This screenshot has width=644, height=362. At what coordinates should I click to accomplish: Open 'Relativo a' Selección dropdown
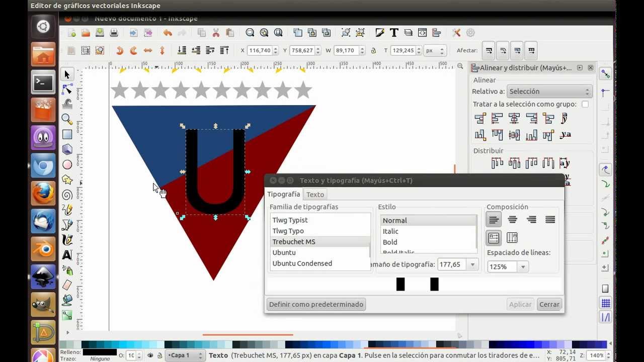tap(549, 92)
